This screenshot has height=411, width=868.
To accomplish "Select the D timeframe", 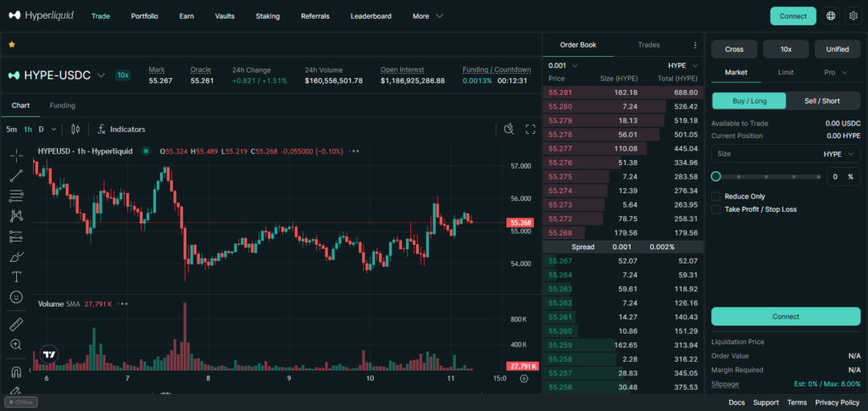I will click(x=41, y=130).
